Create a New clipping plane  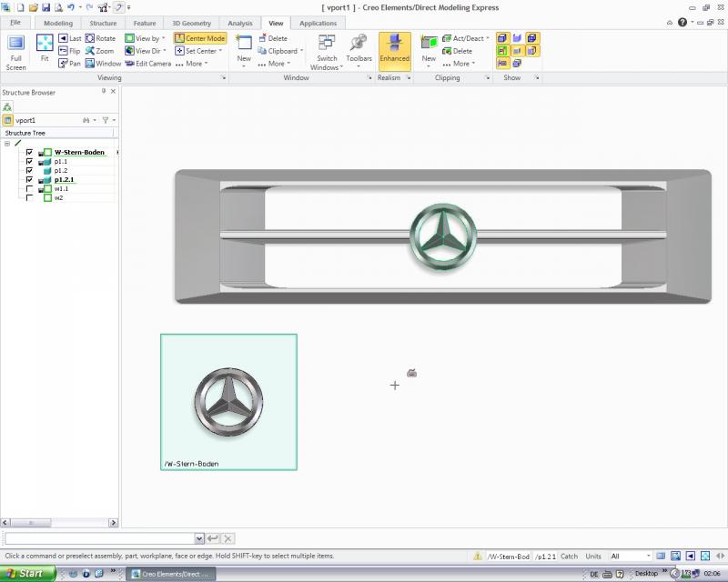tap(429, 51)
